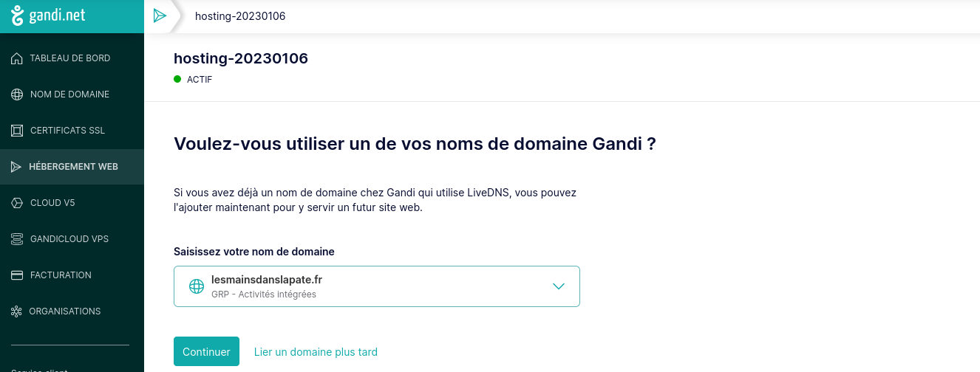Click the Organisations sidebar icon
980x372 pixels.
(x=17, y=311)
